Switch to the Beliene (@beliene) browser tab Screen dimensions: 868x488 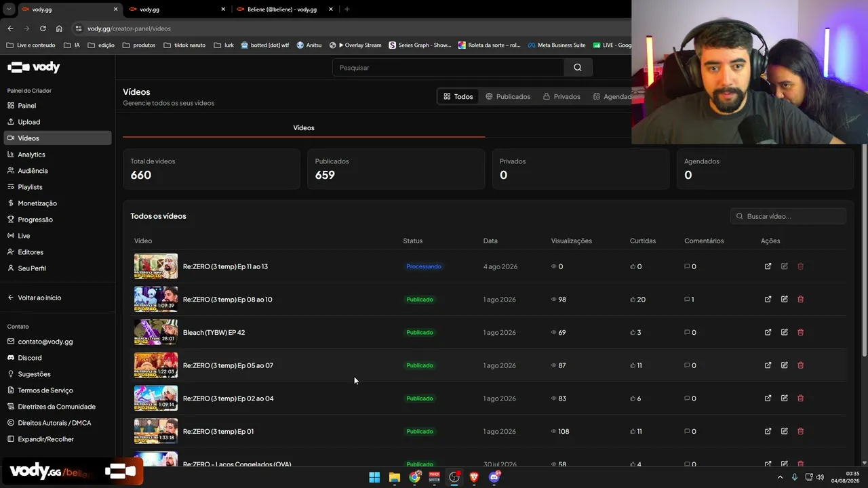pos(285,9)
